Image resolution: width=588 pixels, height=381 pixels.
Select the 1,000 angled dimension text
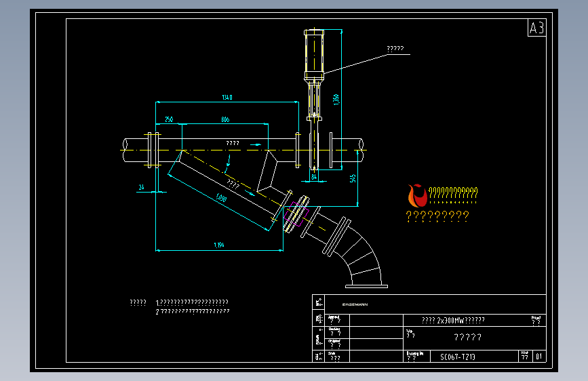[x=221, y=198]
